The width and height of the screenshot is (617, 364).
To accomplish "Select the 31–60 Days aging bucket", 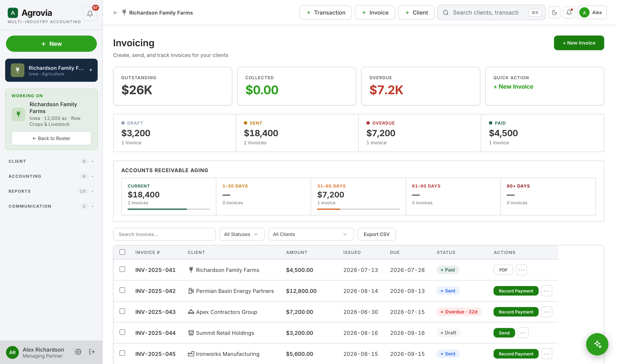I will [358, 197].
